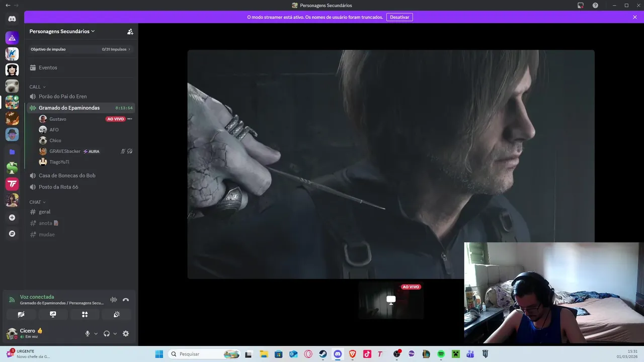644x362 pixels.
Task: Open the discover servers compass icon
Action: pos(12,234)
